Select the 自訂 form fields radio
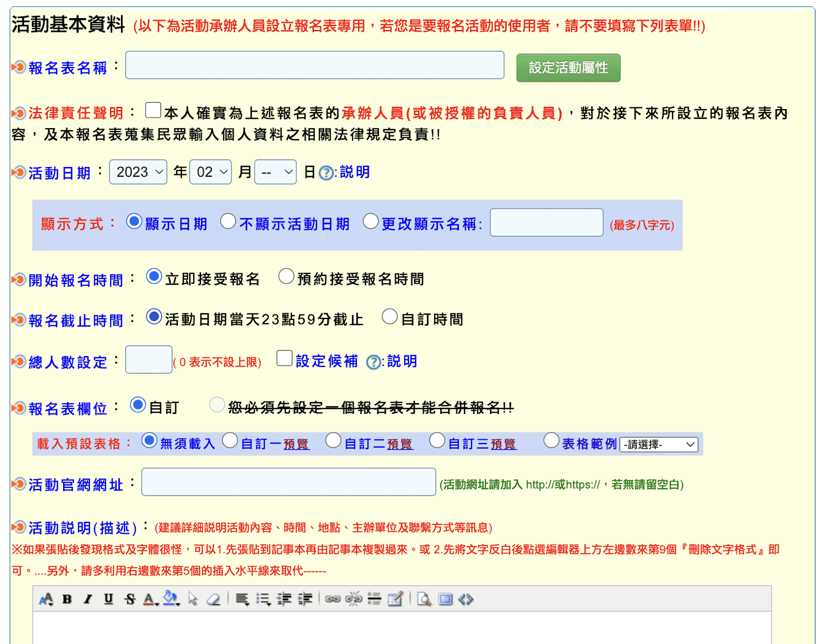 138,405
